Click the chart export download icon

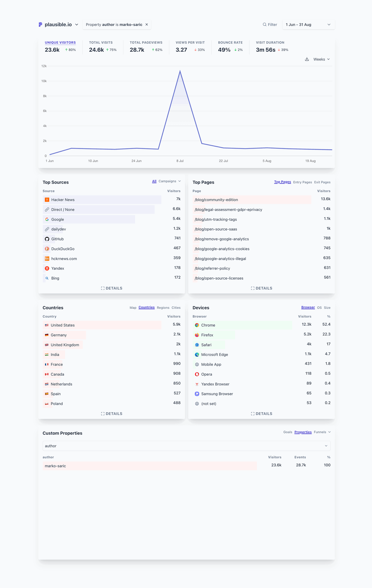tap(307, 59)
